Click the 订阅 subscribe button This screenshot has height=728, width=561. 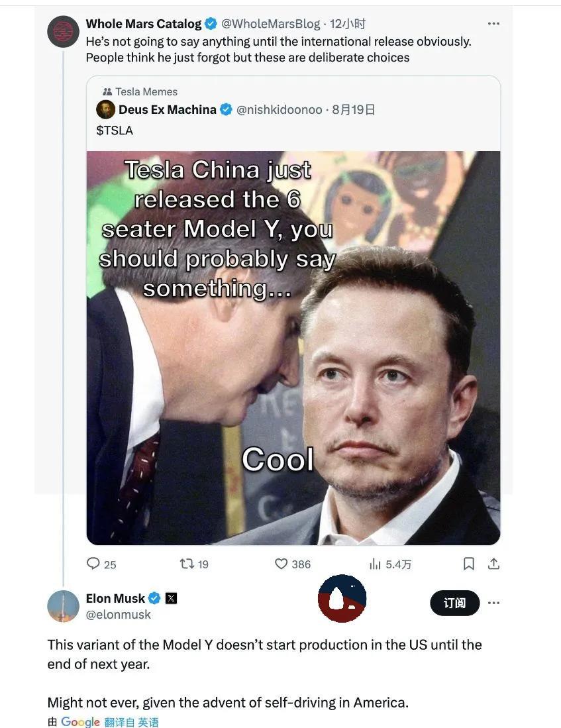(x=454, y=603)
